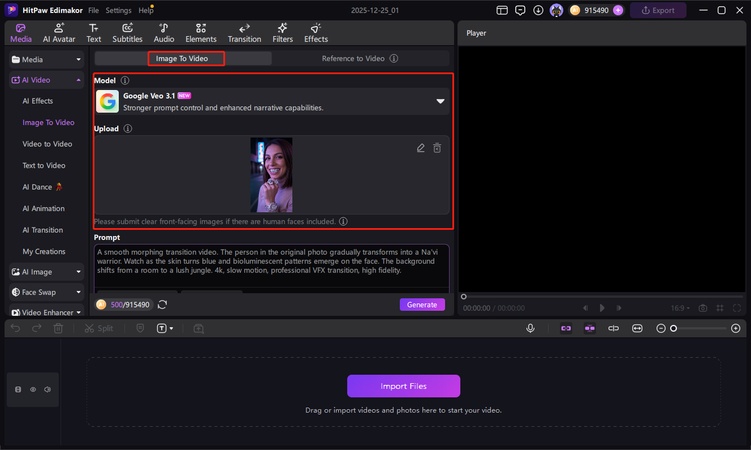The image size is (751, 450).
Task: Open the text T dropdown in timeline toolbar
Action: (x=165, y=328)
